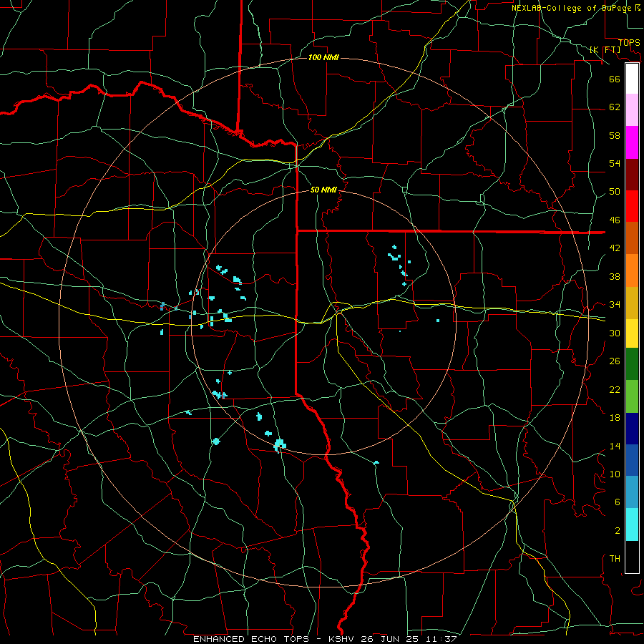Viewport: 644px width, 644px height.
Task: Click the 58 legend value
Action: coord(615,135)
